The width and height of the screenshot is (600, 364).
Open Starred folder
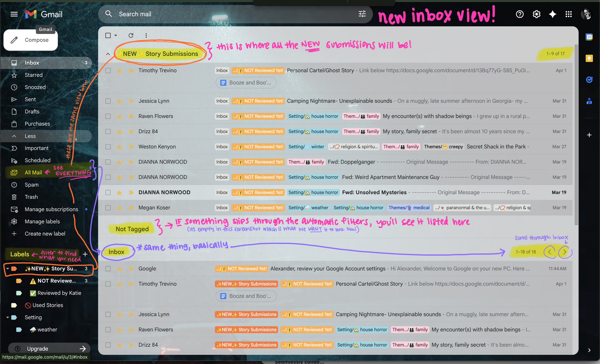pos(46,75)
